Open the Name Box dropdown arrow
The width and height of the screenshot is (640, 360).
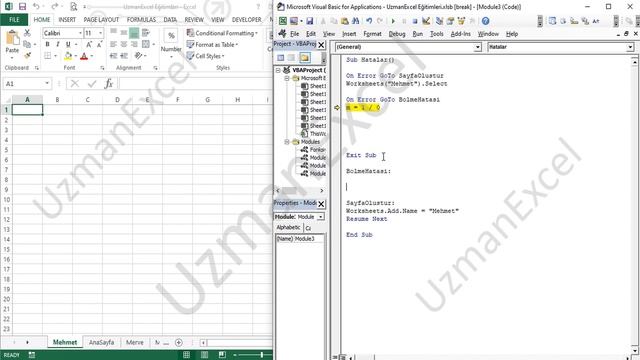tap(47, 83)
